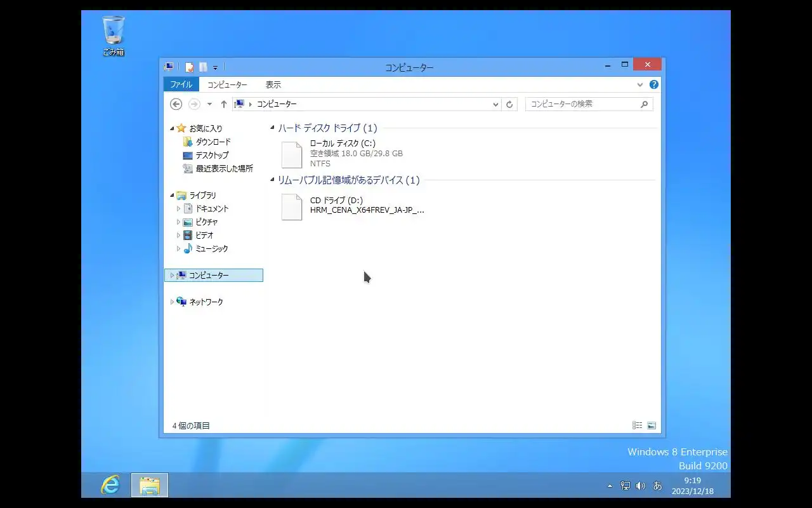Screen dimensions: 812x508
Task: Collapse the ライブラリ tree node
Action: pos(172,196)
